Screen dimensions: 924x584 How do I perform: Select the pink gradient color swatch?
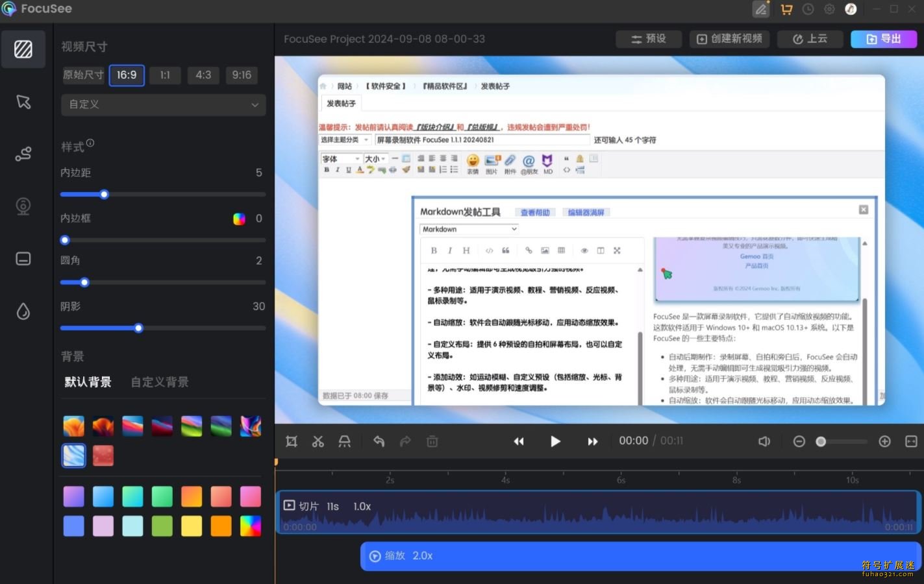(251, 496)
